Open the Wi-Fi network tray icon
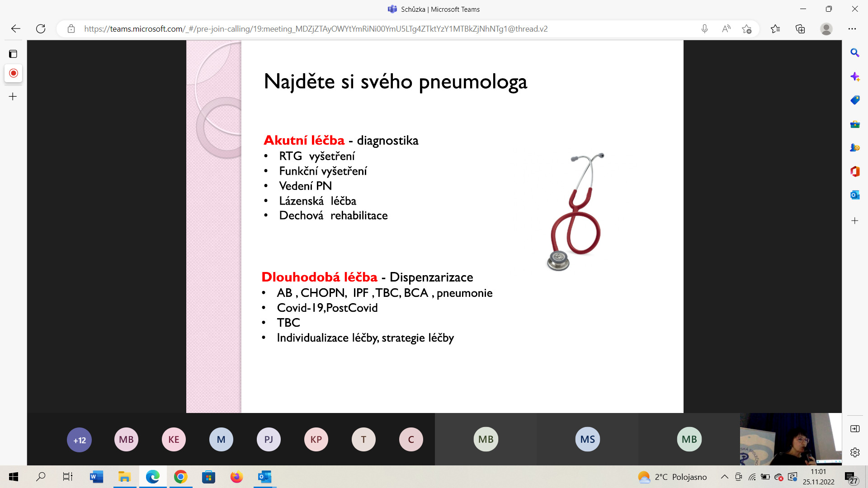868x488 pixels. pyautogui.click(x=752, y=477)
